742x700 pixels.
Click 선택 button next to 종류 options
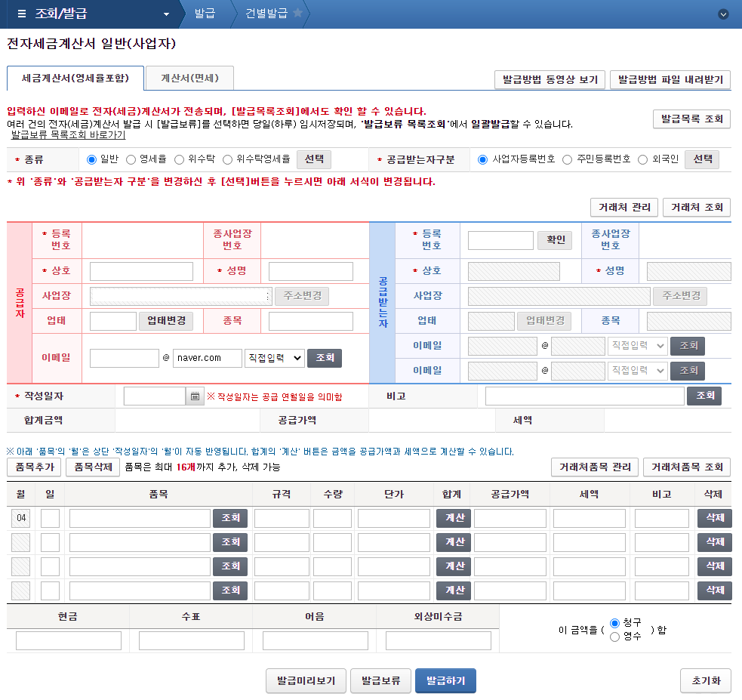tap(314, 159)
